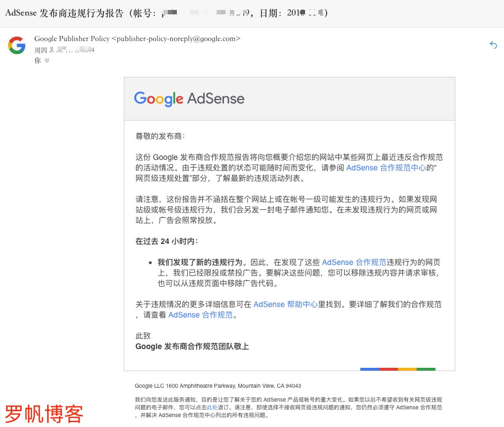Click the email subject line title
This screenshot has width=504, height=427.
[x=166, y=13]
